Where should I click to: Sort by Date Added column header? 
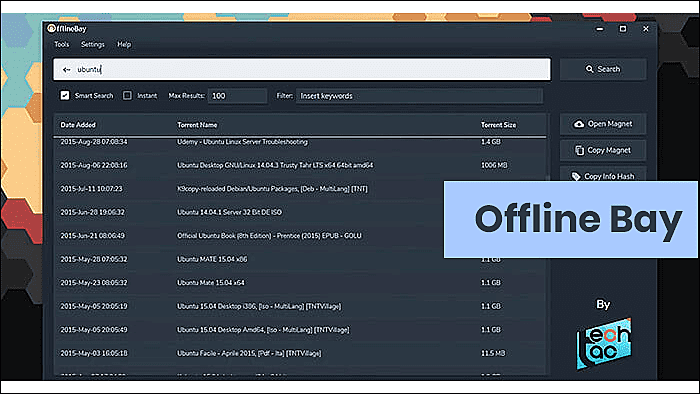click(78, 125)
